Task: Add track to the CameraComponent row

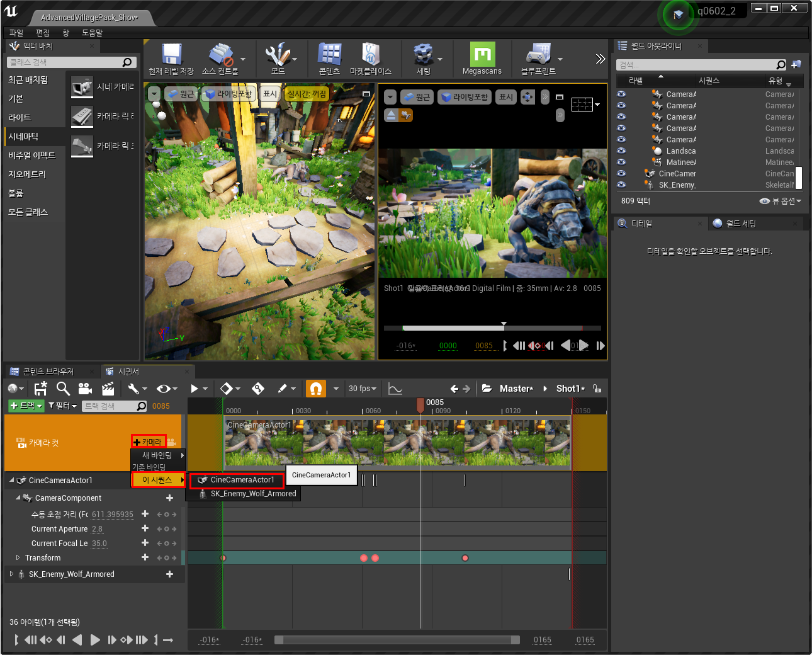Action: point(169,498)
